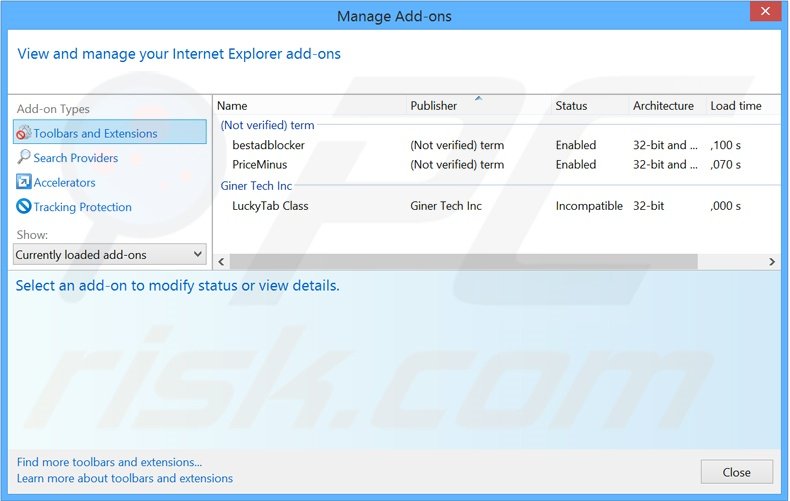790x501 pixels.
Task: Select Search Providers add-on type
Action: click(76, 158)
